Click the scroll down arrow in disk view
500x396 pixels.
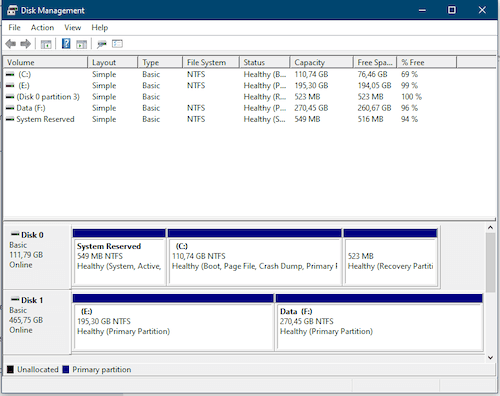click(x=490, y=358)
